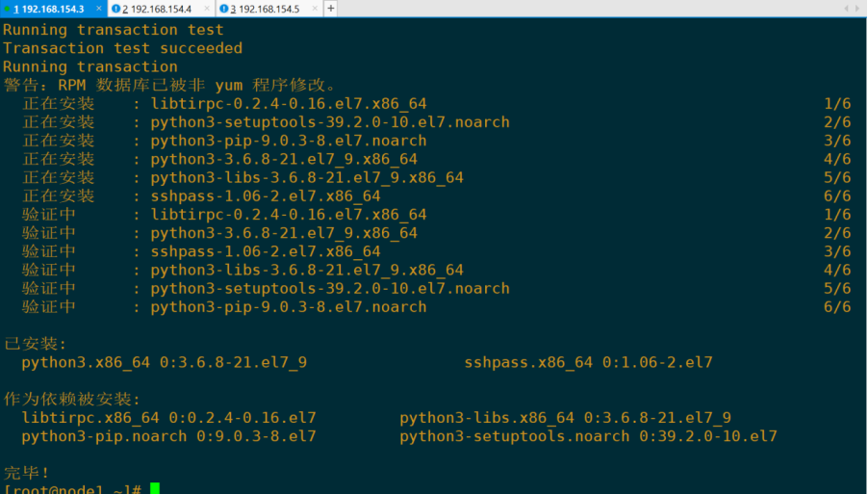This screenshot has width=868, height=494.
Task: Click the blue alert icon on tab 3
Action: pyautogui.click(x=223, y=9)
